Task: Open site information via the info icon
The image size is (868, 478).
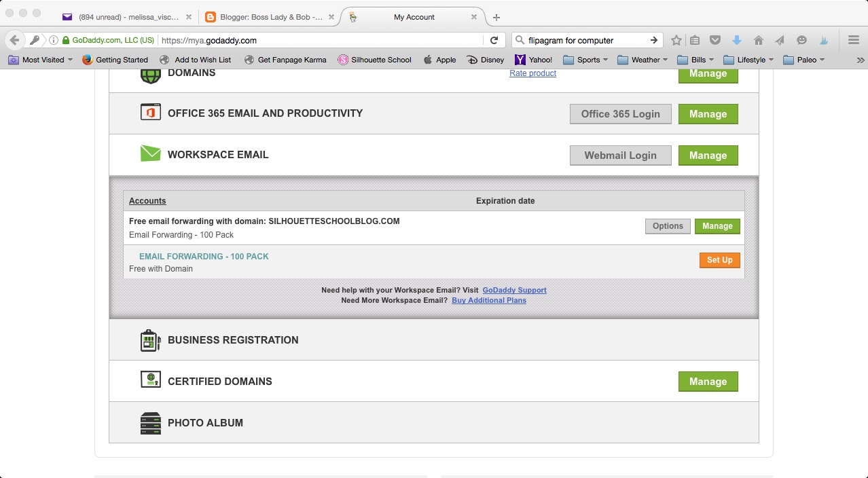Action: coord(54,40)
